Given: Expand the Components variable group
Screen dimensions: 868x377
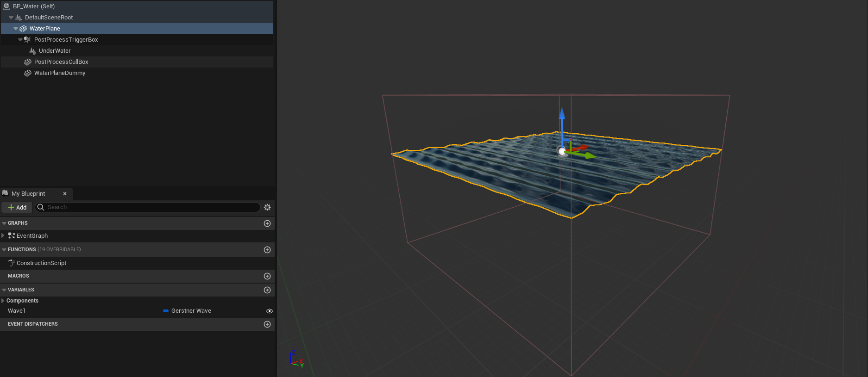Looking at the screenshot, I should point(3,301).
